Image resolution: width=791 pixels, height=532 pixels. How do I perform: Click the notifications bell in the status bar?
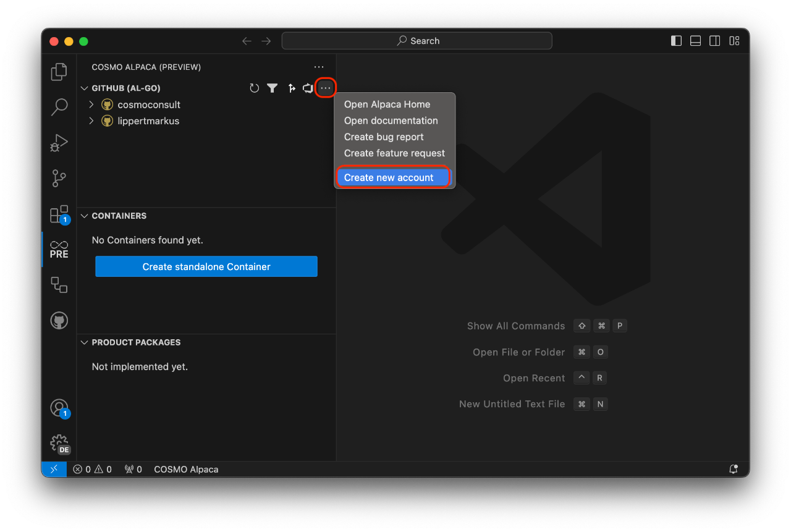[733, 469]
